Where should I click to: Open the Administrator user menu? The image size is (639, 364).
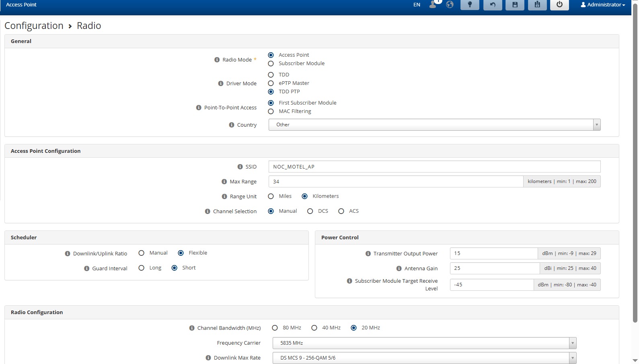[x=603, y=5]
